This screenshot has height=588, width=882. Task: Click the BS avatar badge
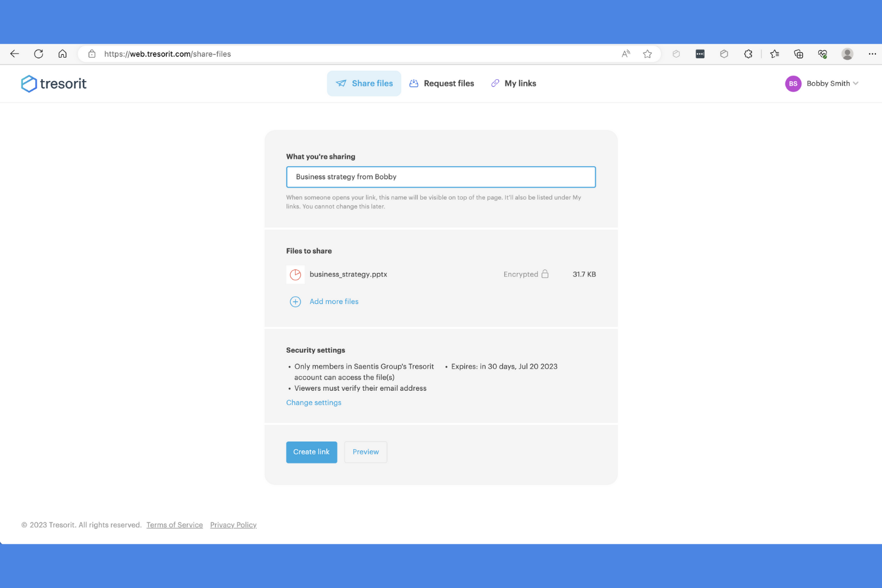[793, 83]
